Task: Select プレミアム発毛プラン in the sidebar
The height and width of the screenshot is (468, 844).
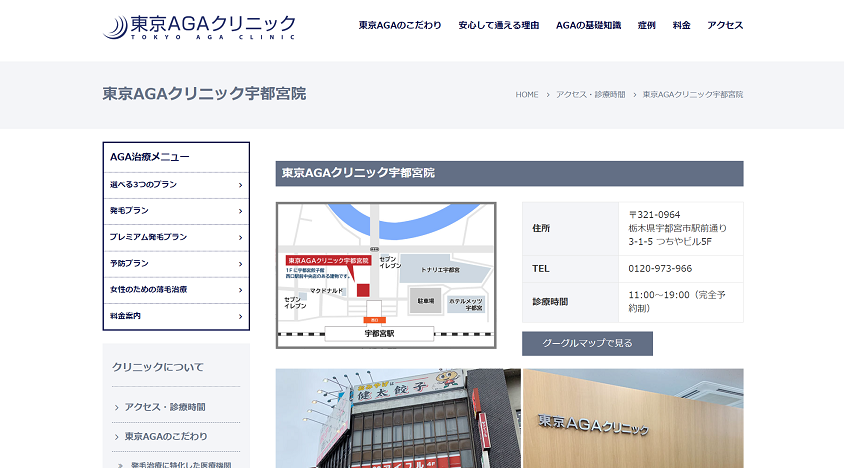Action: tap(176, 237)
